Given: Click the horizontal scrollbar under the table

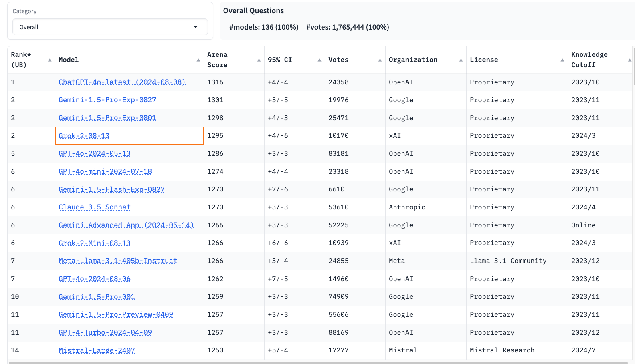Looking at the screenshot, I should pos(318,362).
